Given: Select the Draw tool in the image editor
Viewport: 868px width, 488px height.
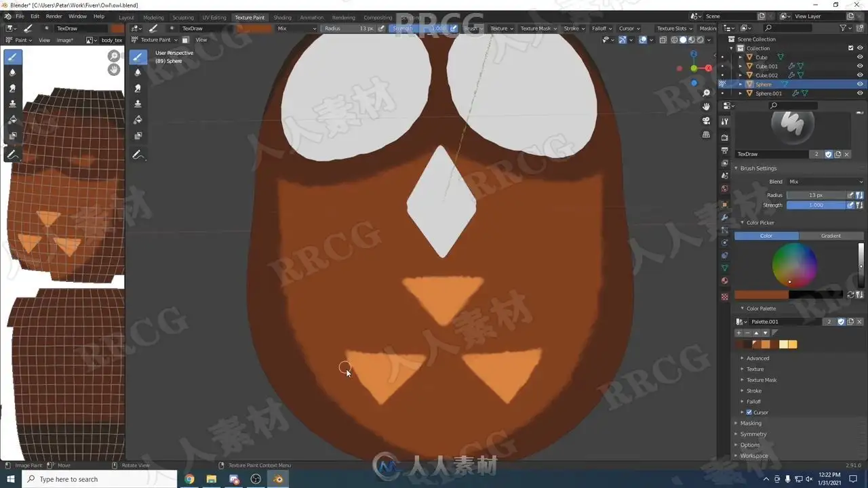Looking at the screenshot, I should pyautogui.click(x=12, y=57).
